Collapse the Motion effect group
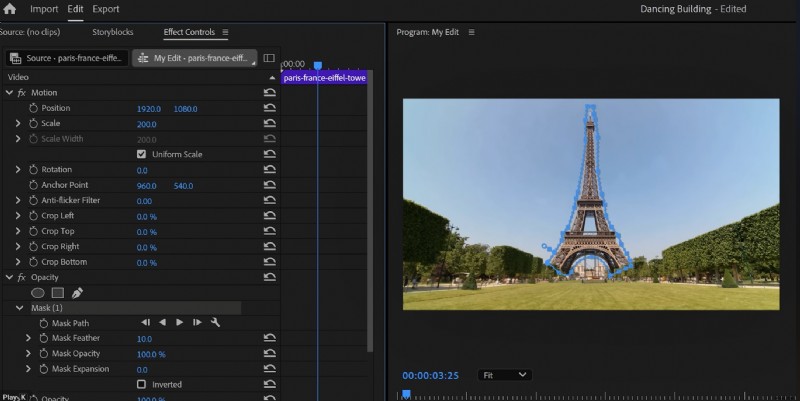Image resolution: width=800 pixels, height=401 pixels. [x=9, y=92]
